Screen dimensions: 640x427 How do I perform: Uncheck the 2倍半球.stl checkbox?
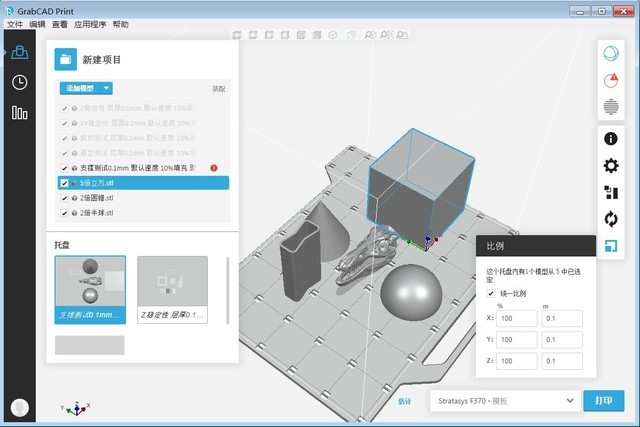64,213
